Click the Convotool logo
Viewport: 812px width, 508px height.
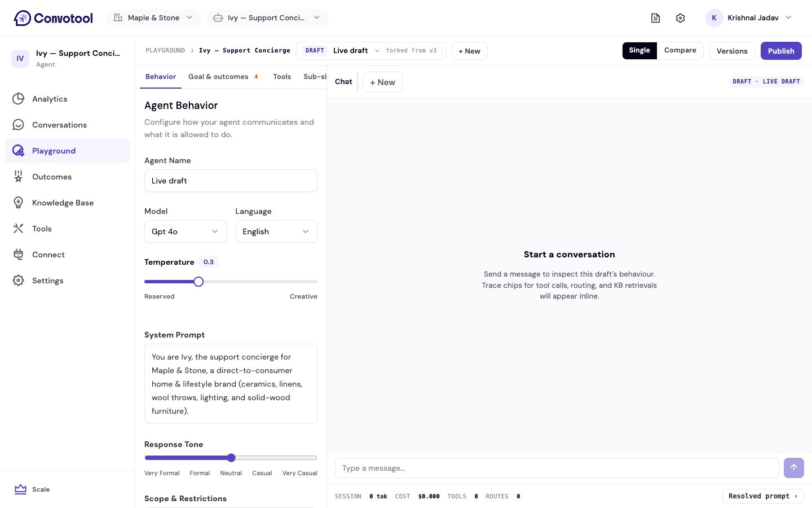[x=53, y=18]
